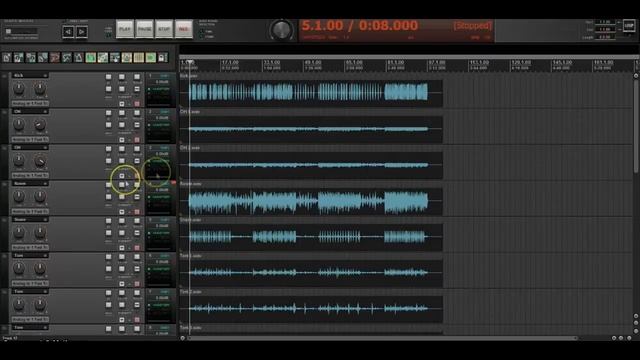Click the document icon at toolbar start
The height and width of the screenshot is (360, 640).
coord(7,58)
